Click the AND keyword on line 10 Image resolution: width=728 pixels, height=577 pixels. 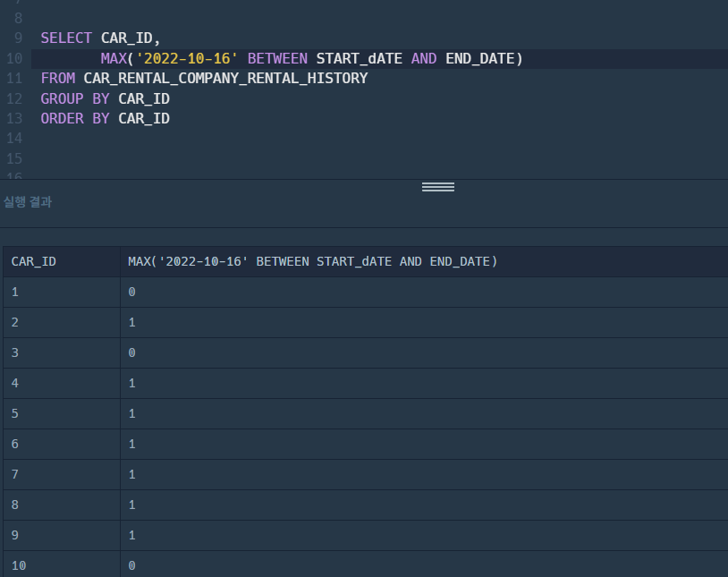point(424,58)
